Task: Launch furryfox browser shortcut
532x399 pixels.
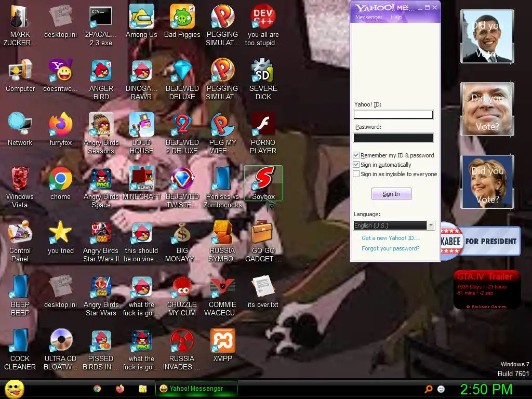Action: tap(61, 129)
